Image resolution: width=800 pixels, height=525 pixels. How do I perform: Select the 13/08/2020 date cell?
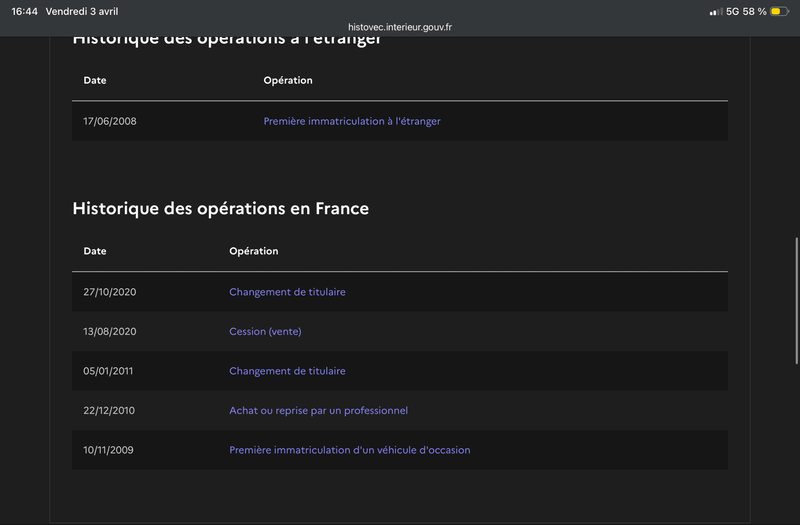coord(110,331)
